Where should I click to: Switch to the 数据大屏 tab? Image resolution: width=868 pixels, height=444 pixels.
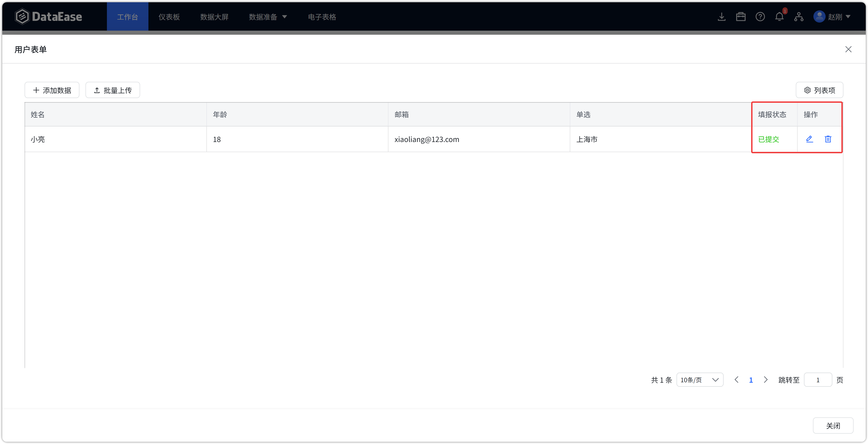pos(214,16)
